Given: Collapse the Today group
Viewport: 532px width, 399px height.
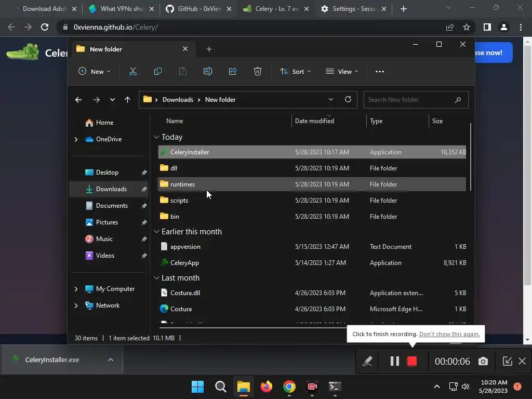Looking at the screenshot, I should pyautogui.click(x=156, y=137).
